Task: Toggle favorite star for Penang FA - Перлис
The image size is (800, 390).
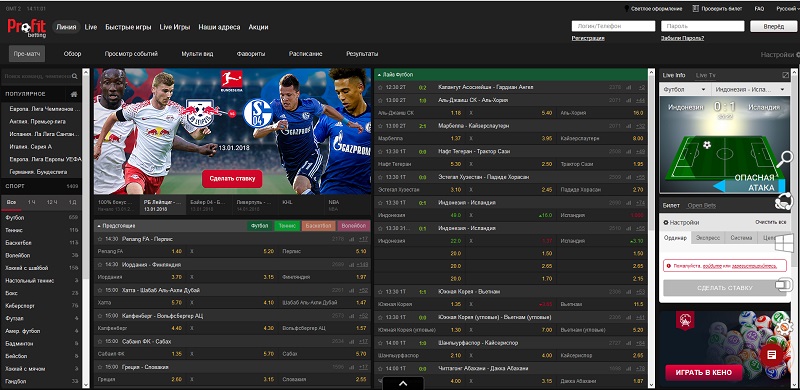Action: (101, 238)
